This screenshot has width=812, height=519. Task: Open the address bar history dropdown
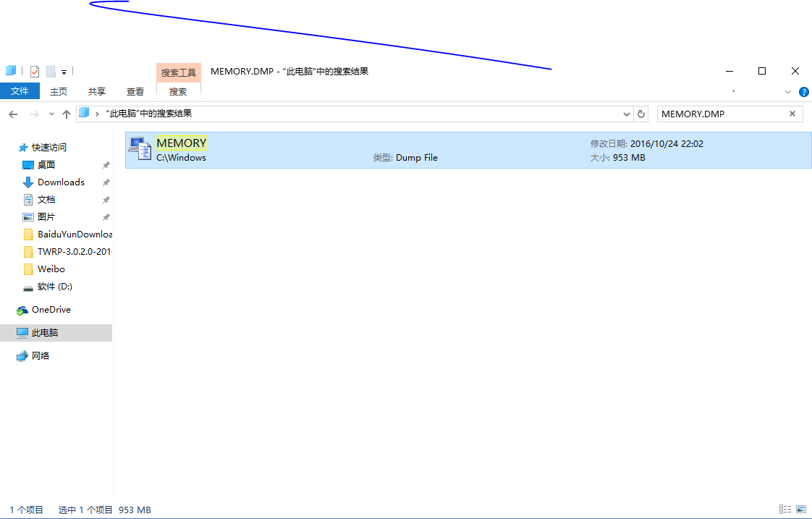627,114
